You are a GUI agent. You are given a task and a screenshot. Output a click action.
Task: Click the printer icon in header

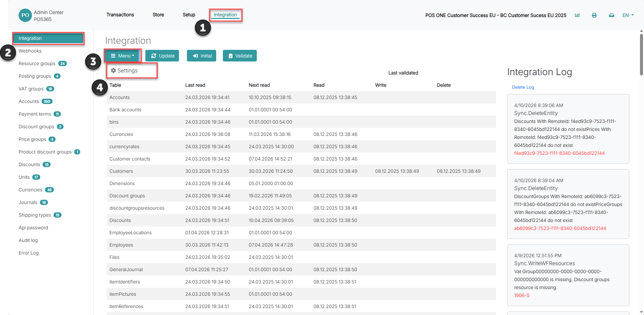click(594, 15)
